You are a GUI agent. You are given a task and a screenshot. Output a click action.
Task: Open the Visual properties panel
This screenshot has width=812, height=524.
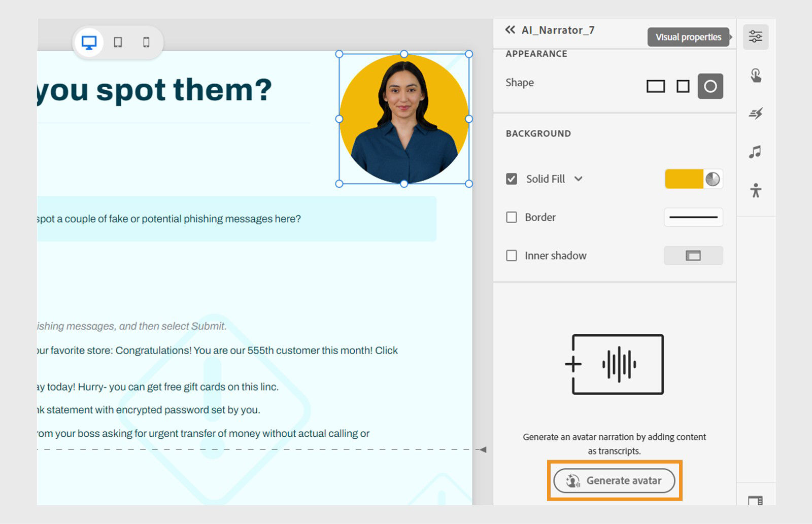pos(755,36)
